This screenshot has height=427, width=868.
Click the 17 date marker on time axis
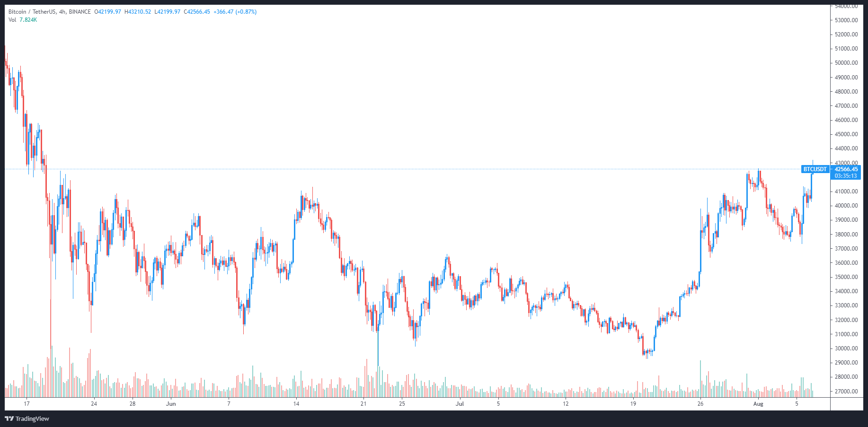27,404
